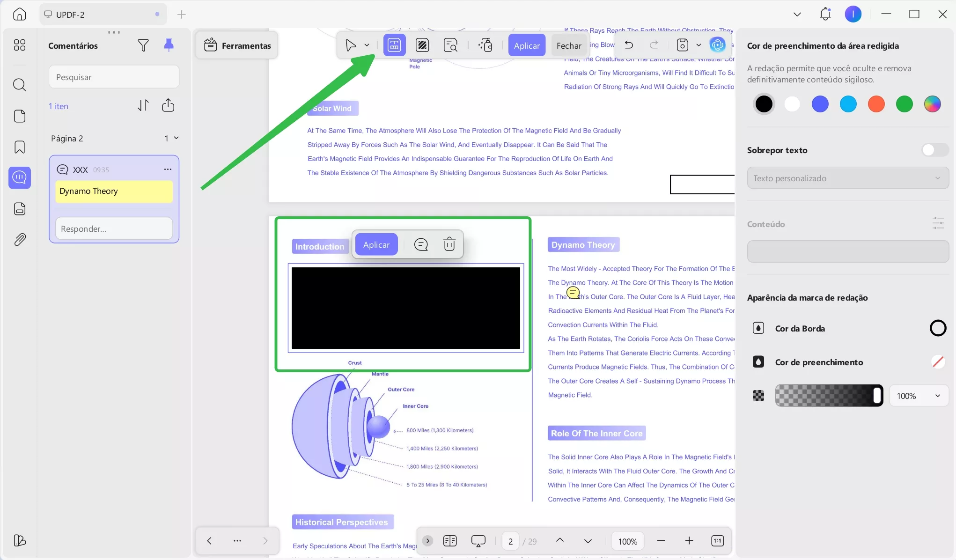The width and height of the screenshot is (956, 560).
Task: Click the Pesquisar comments search field
Action: 114,77
